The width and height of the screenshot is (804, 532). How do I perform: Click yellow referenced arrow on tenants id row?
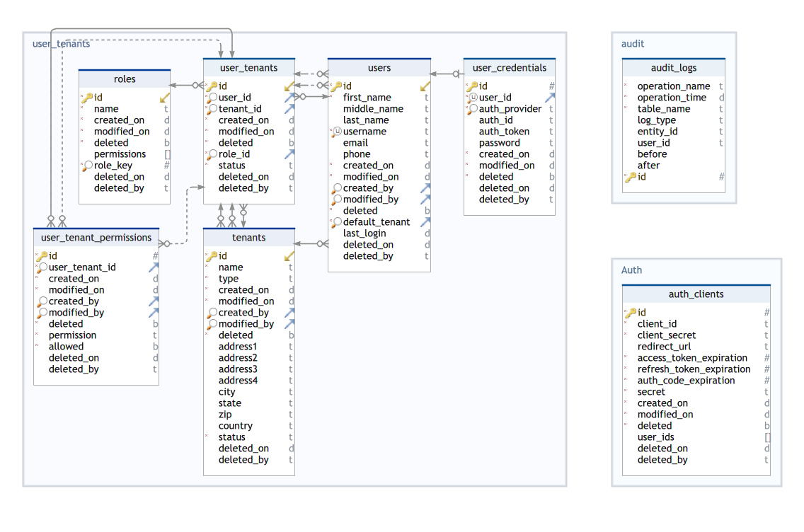[x=289, y=256]
